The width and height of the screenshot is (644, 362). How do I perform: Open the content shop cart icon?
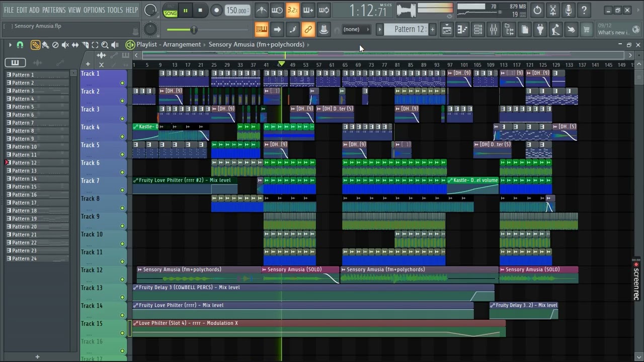point(587,30)
